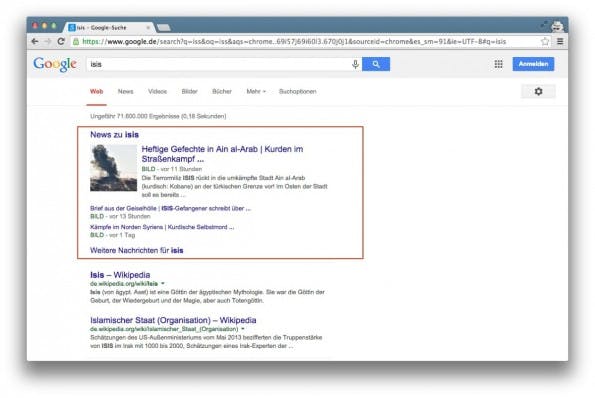Switch to the Videos tab
The image size is (595, 398).
tap(157, 91)
